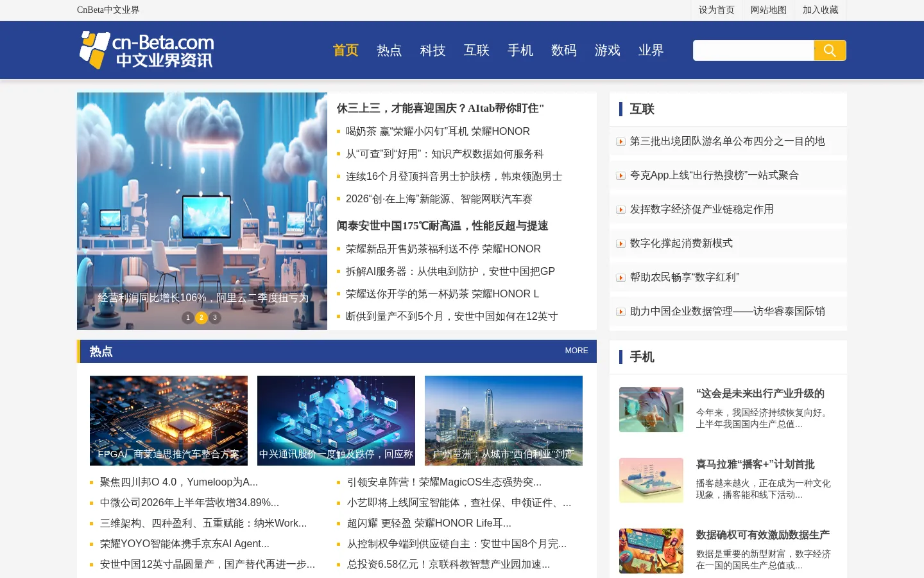Open the 中兴通讯股价 cloud thumbnail
Screen dimensions: 924x578
tap(336, 421)
